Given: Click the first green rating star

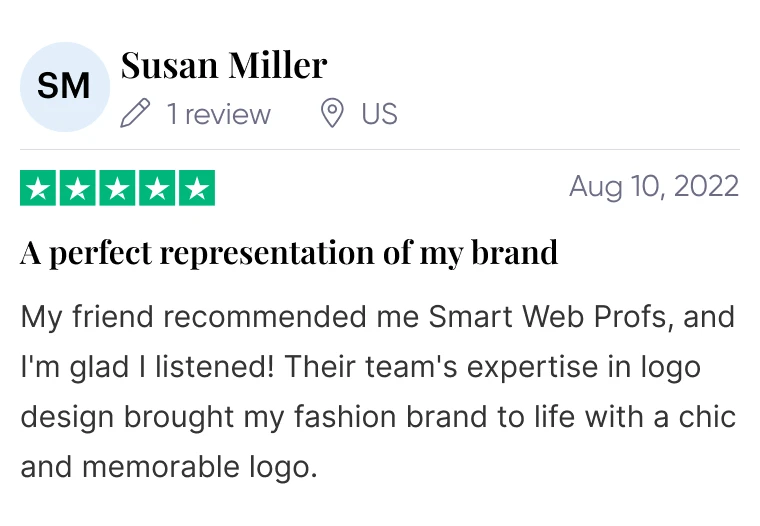Looking at the screenshot, I should pos(38,188).
